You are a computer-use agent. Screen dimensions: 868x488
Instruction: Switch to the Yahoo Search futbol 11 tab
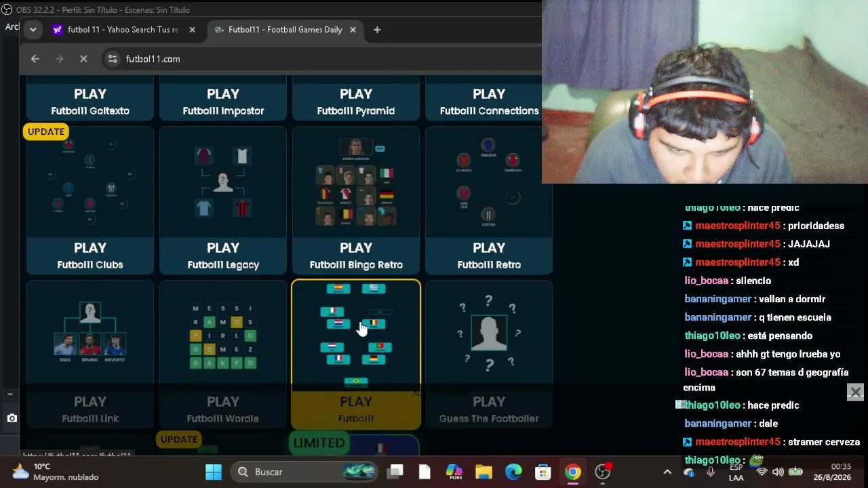[x=124, y=30]
